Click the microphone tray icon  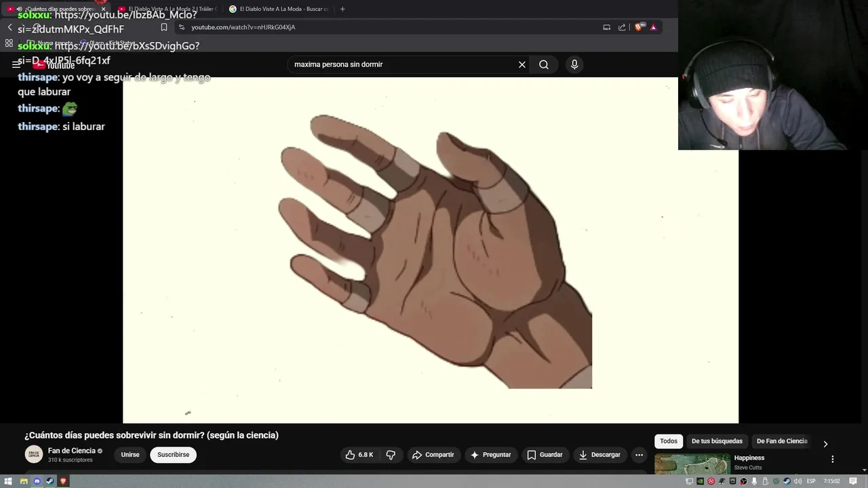tap(755, 481)
